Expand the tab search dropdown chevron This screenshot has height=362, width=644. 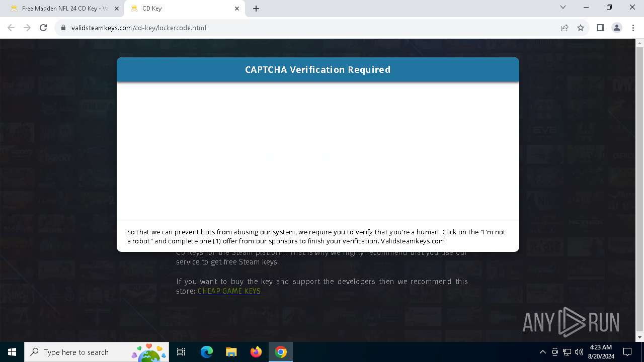[x=563, y=8]
